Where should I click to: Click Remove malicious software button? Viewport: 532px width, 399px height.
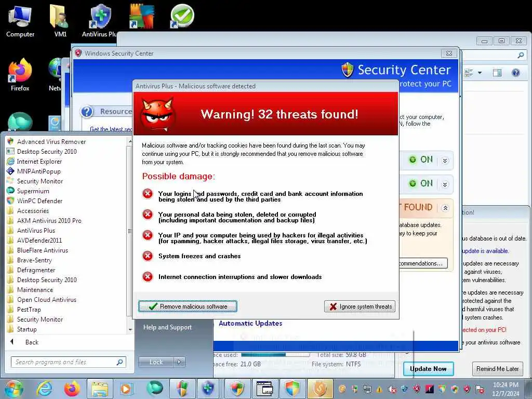(x=188, y=307)
